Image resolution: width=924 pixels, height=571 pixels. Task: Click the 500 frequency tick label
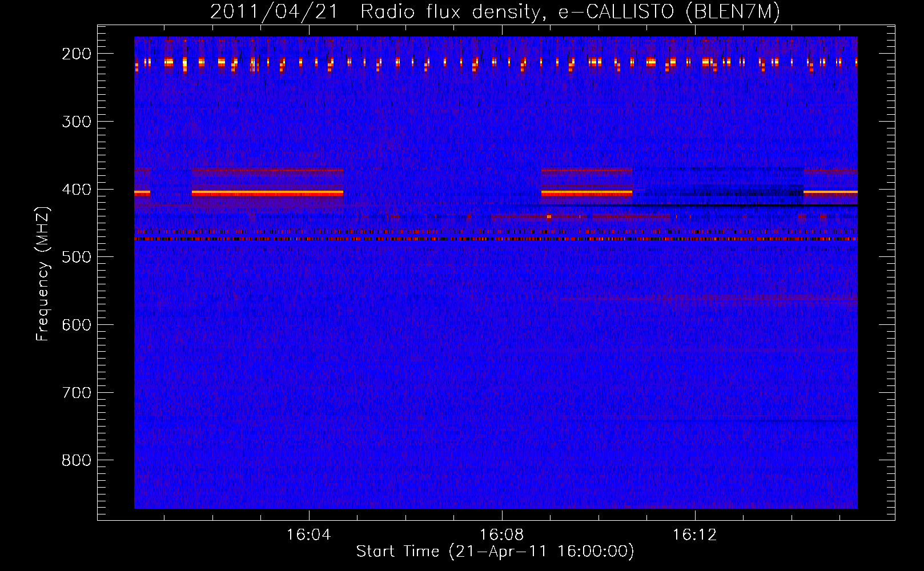pyautogui.click(x=77, y=257)
